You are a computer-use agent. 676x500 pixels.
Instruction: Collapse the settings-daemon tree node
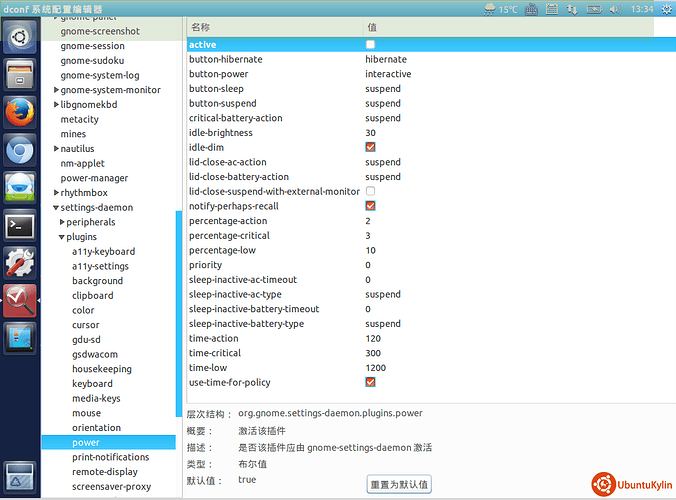click(56, 208)
